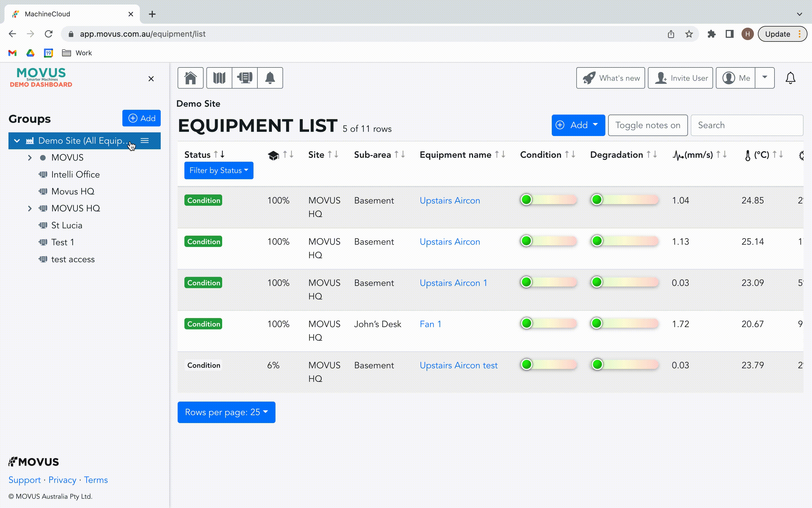Screen dimensions: 812x508
Task: Open Privacy link in footer
Action: pyautogui.click(x=62, y=480)
